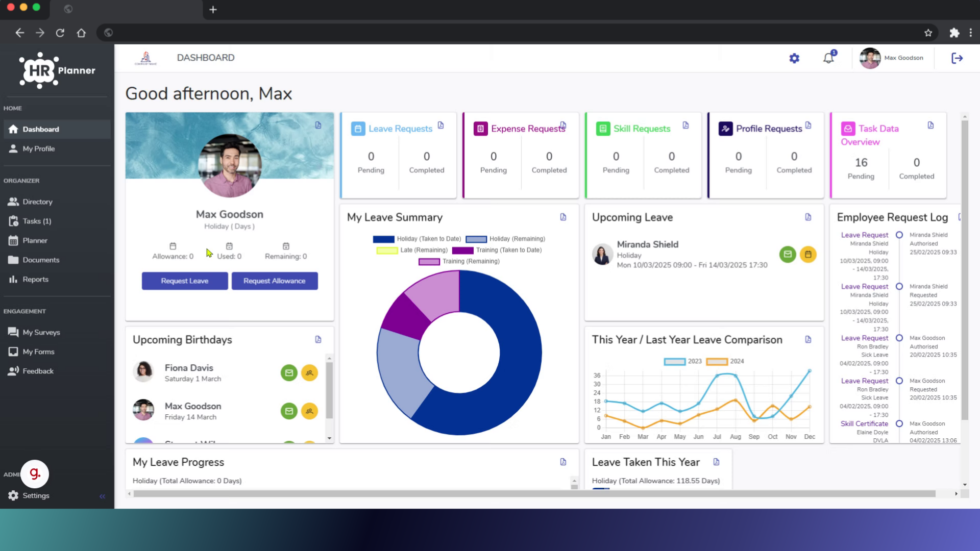Open Max Goodson user profile menu
The image size is (980, 551).
[x=891, y=58]
